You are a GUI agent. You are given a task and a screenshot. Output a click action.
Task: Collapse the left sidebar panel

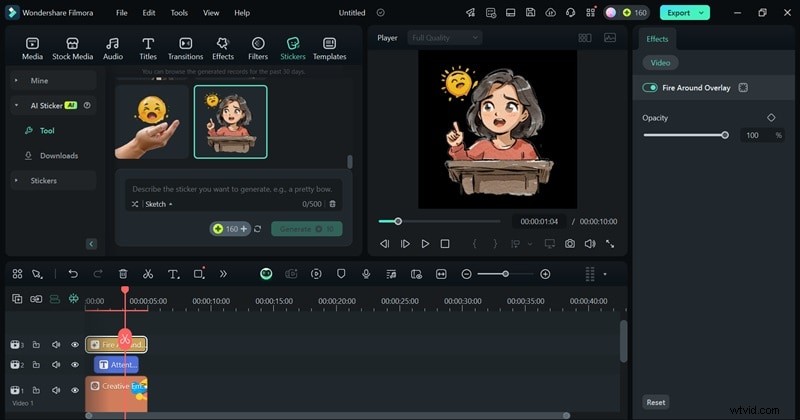click(x=91, y=244)
